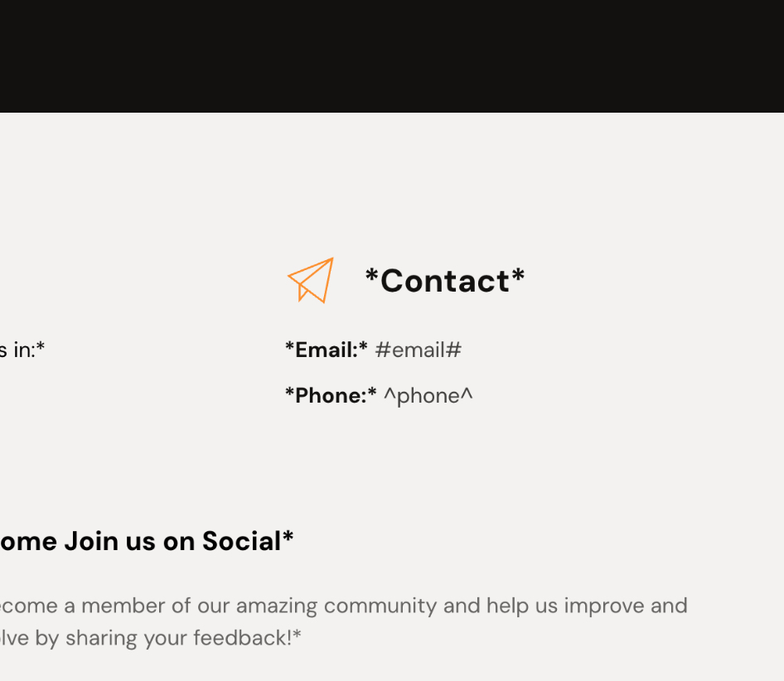Click the words "help us" in the paragraph
The width and height of the screenshot is (784, 681).
coord(522,605)
